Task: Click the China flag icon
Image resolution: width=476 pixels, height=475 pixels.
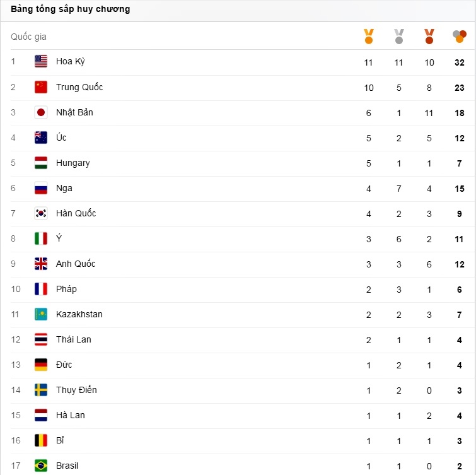Action: click(x=41, y=87)
